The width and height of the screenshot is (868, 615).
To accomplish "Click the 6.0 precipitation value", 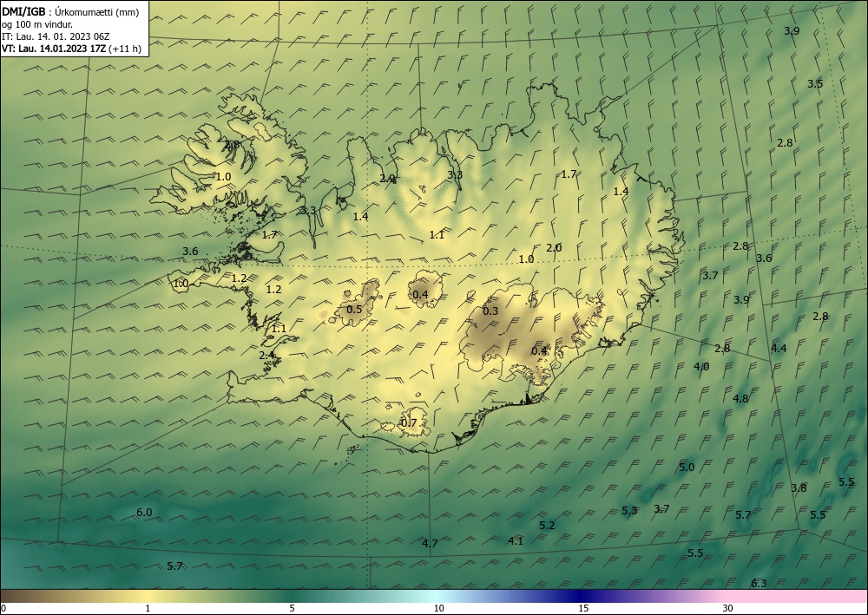I will pos(144,513).
